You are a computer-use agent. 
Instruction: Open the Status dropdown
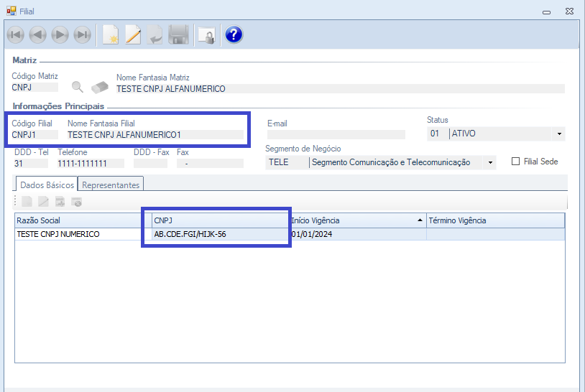click(559, 134)
